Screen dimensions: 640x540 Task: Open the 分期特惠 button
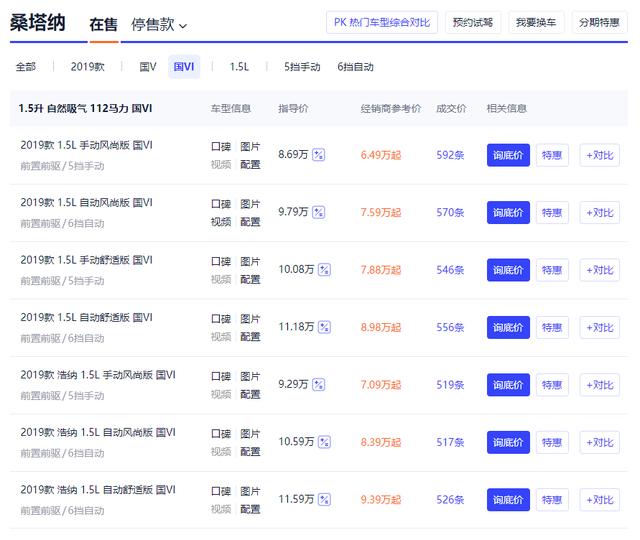click(599, 22)
